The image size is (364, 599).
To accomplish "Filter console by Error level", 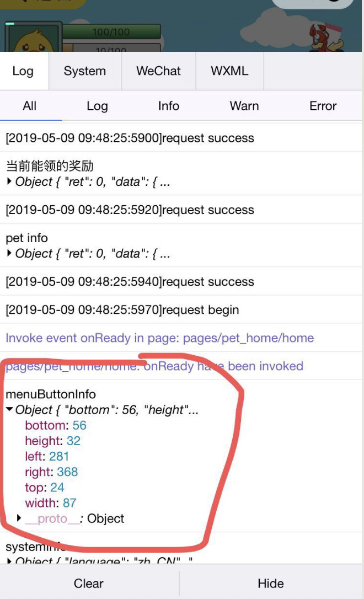I will click(x=323, y=106).
